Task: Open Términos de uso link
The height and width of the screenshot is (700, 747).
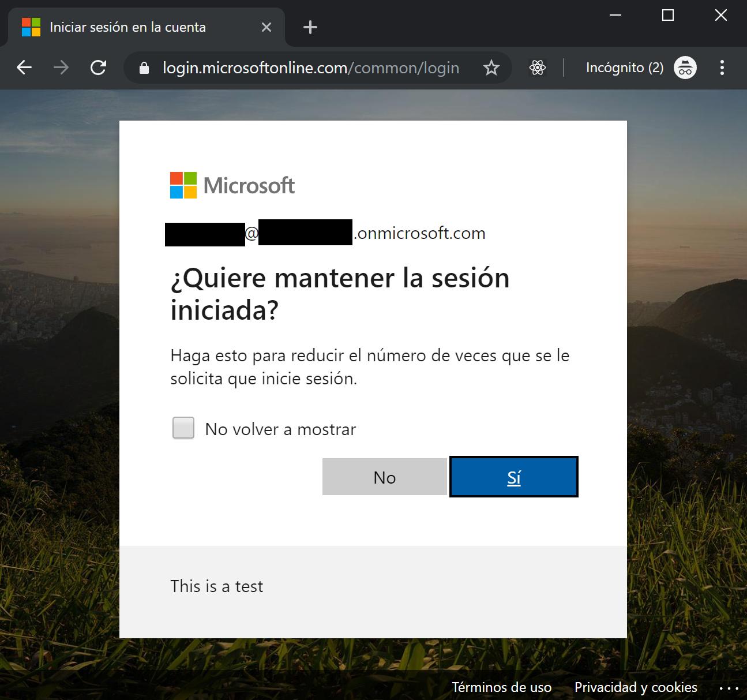Action: [501, 687]
